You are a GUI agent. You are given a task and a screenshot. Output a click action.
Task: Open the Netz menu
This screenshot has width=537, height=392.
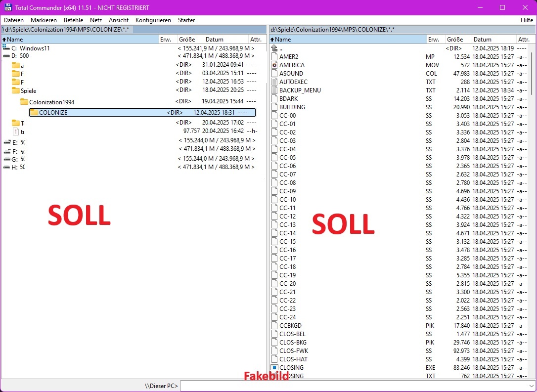(96, 20)
